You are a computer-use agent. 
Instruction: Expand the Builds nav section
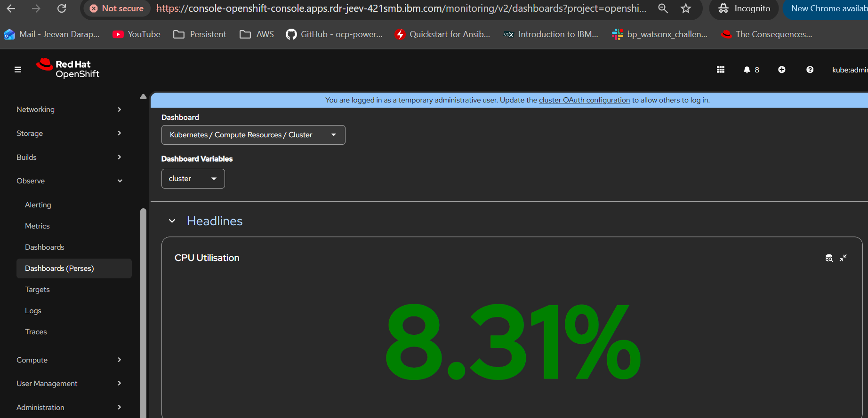pyautogui.click(x=69, y=158)
